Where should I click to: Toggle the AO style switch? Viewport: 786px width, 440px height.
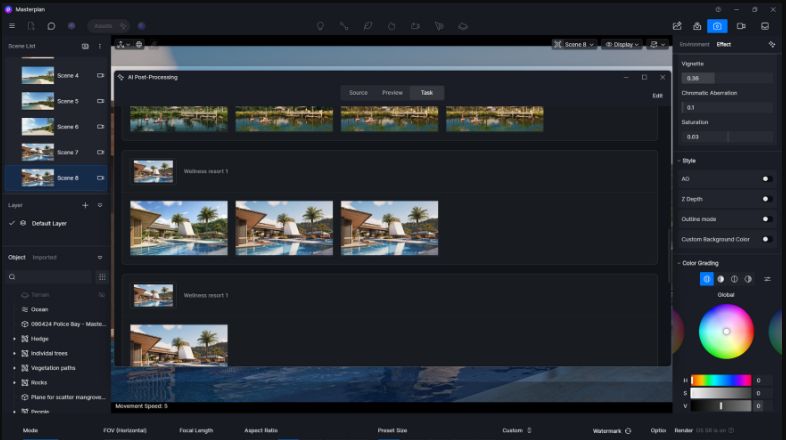pos(766,179)
